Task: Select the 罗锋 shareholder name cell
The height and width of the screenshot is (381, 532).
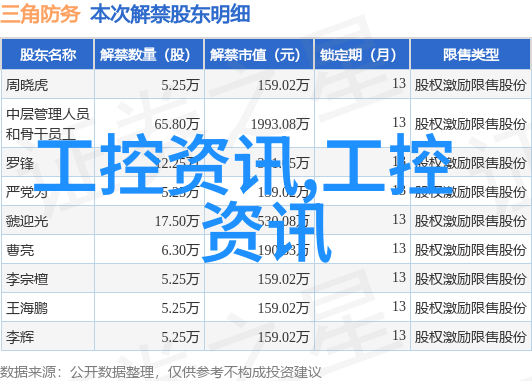Action: [20, 163]
